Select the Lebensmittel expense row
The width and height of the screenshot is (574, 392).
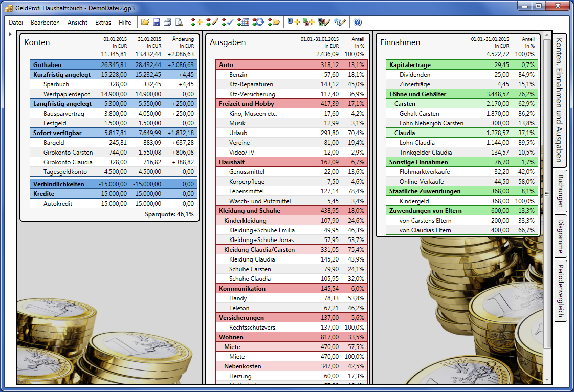coord(291,191)
